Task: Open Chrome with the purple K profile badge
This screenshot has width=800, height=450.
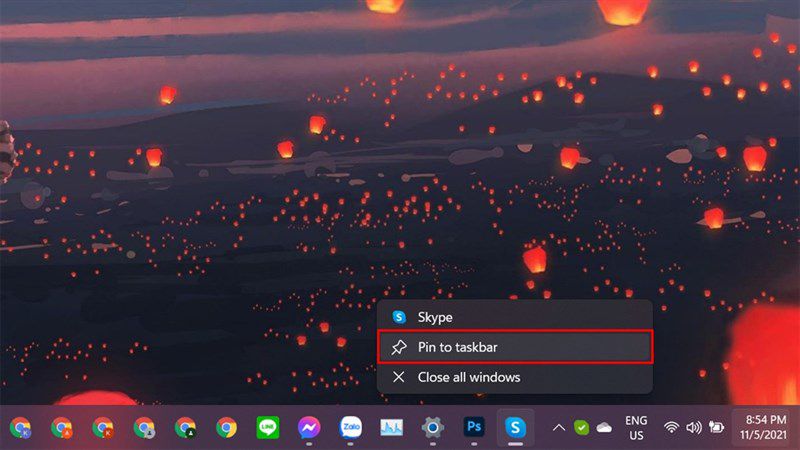Action: [20, 428]
